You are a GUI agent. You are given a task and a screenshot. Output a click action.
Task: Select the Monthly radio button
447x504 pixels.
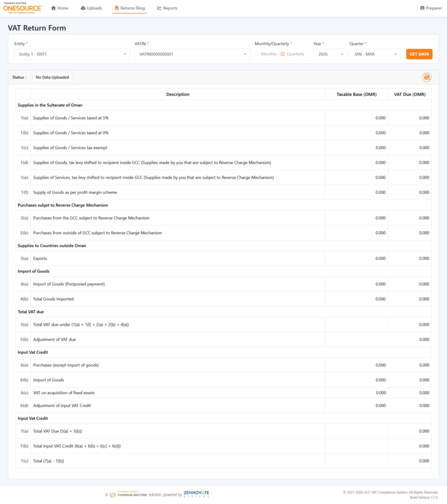tap(256, 54)
